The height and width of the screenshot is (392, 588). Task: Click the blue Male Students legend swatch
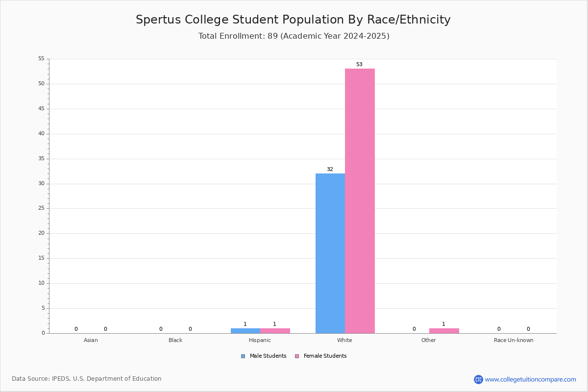tap(243, 356)
